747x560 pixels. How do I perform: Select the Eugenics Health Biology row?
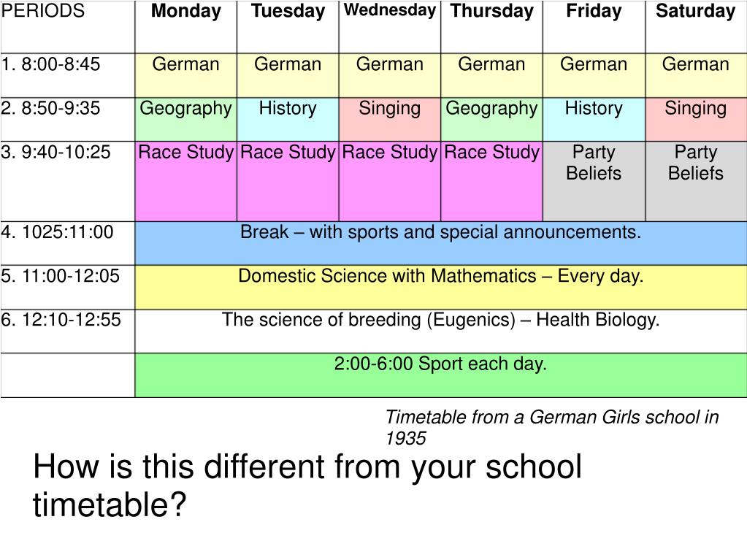(x=440, y=331)
